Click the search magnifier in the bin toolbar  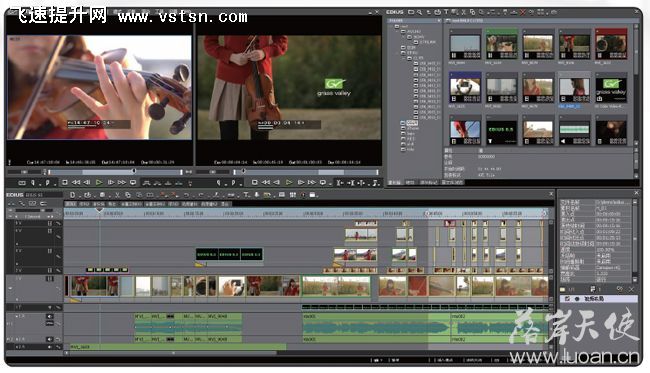click(x=419, y=12)
